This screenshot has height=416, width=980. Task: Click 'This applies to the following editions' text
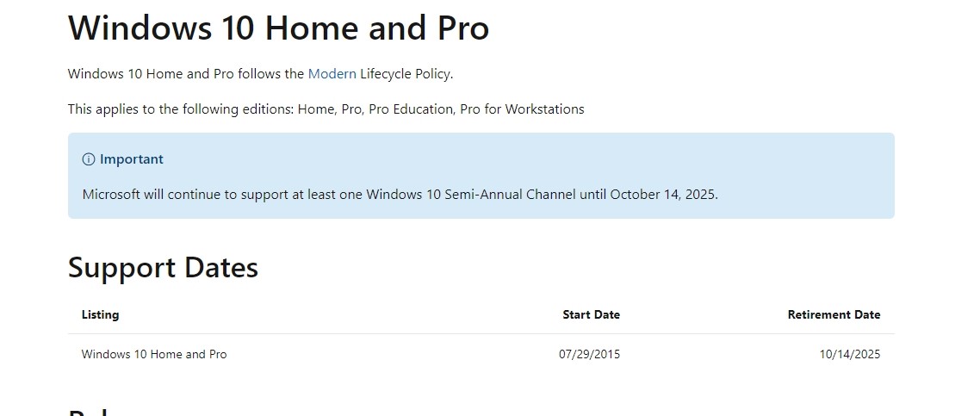tap(181, 109)
